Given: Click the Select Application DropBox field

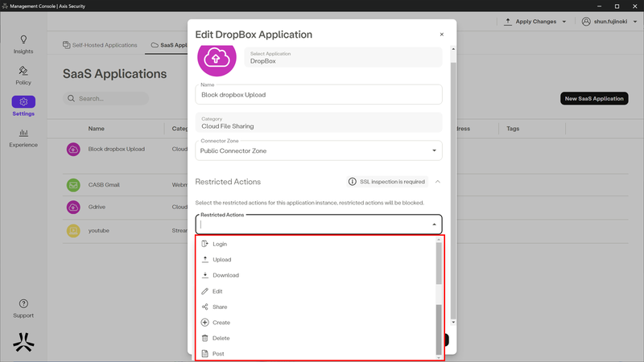Looking at the screenshot, I should 344,57.
